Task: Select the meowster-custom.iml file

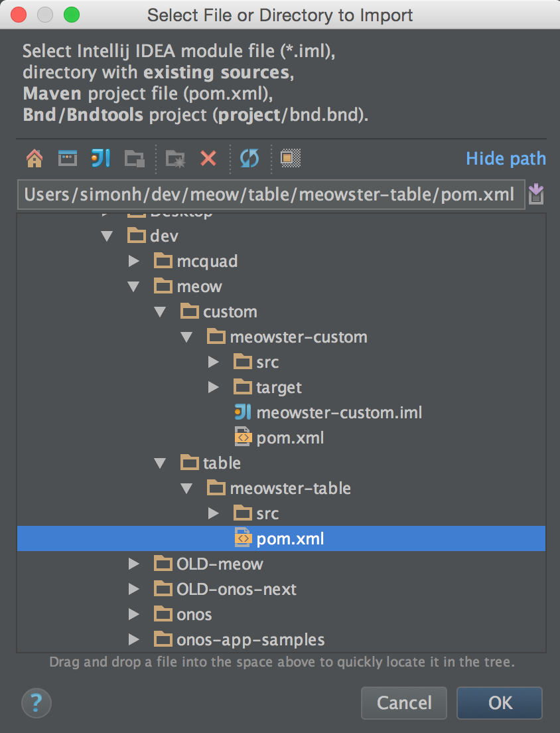Action: [338, 413]
